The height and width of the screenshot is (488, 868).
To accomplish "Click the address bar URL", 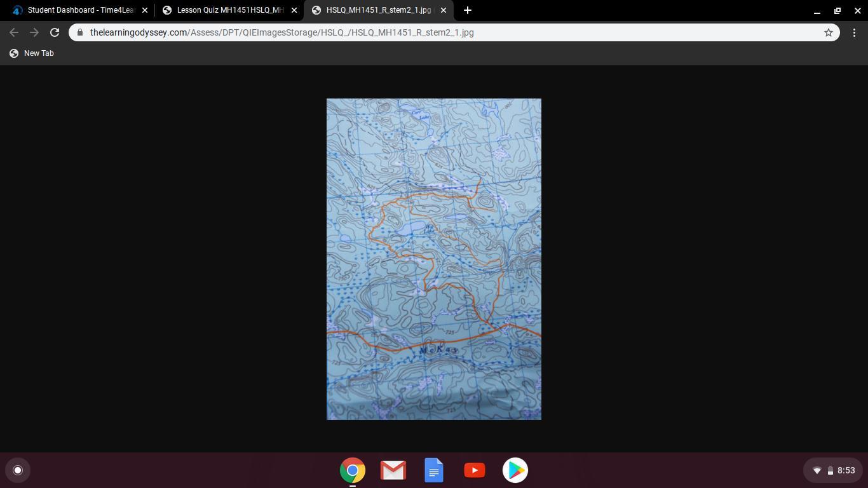I will coord(281,32).
